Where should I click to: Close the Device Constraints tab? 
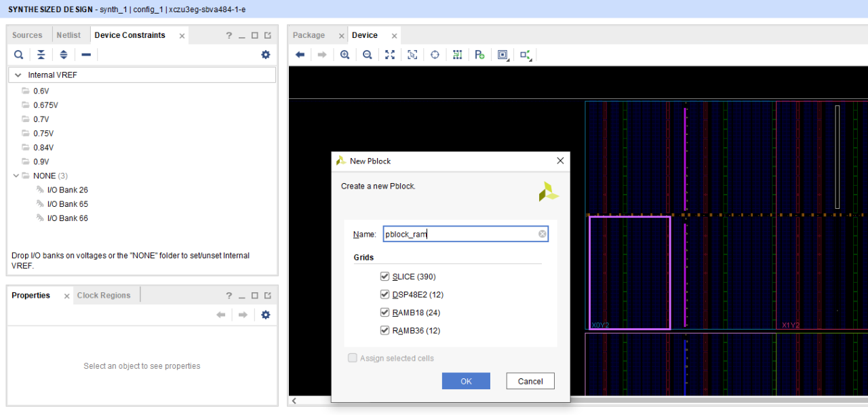(x=182, y=36)
